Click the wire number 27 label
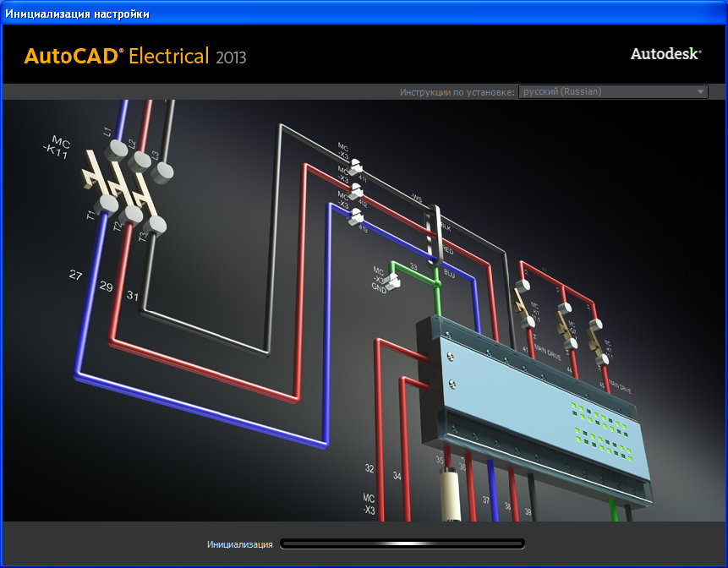This screenshot has width=728, height=568. coord(77,276)
